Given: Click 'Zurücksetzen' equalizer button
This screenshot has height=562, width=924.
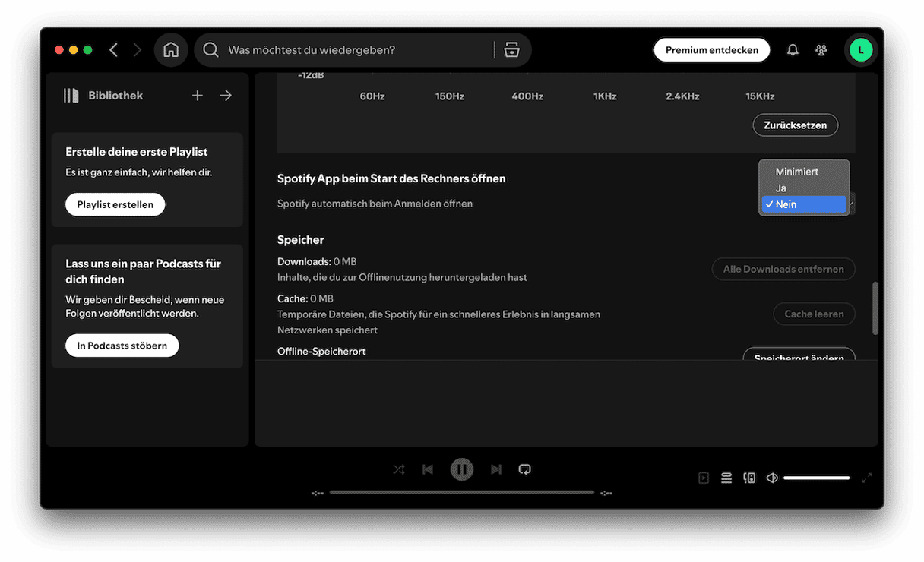Looking at the screenshot, I should pos(796,125).
